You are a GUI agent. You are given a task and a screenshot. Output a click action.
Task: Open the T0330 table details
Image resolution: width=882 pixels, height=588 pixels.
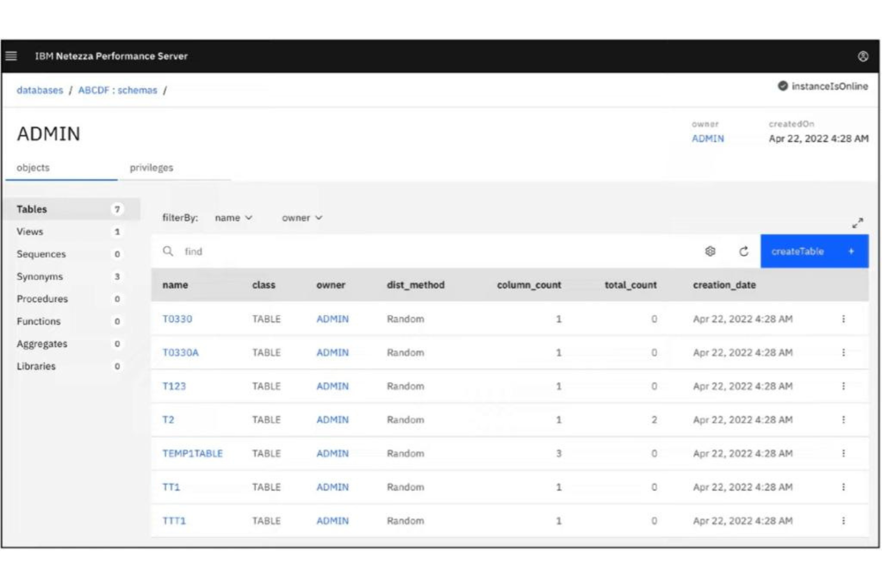click(177, 319)
